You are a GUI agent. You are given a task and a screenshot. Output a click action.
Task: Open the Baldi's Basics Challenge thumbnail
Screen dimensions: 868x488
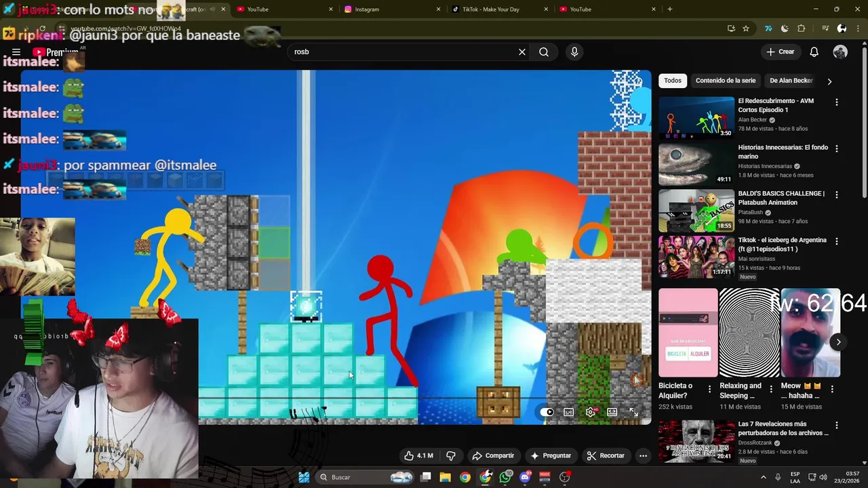point(696,210)
